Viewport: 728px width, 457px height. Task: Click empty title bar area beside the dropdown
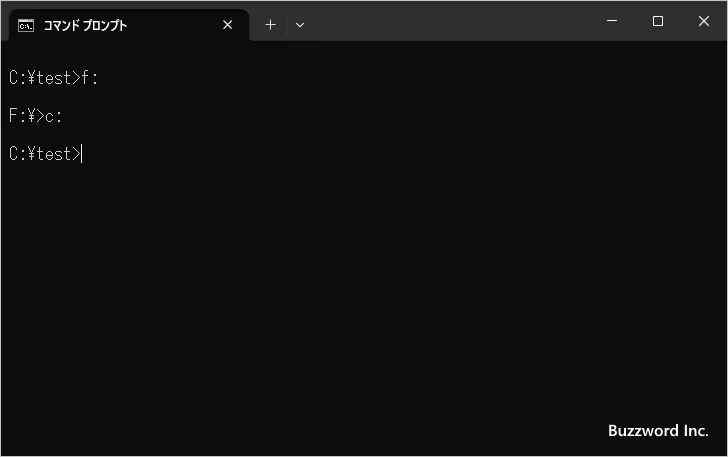pyautogui.click(x=450, y=21)
